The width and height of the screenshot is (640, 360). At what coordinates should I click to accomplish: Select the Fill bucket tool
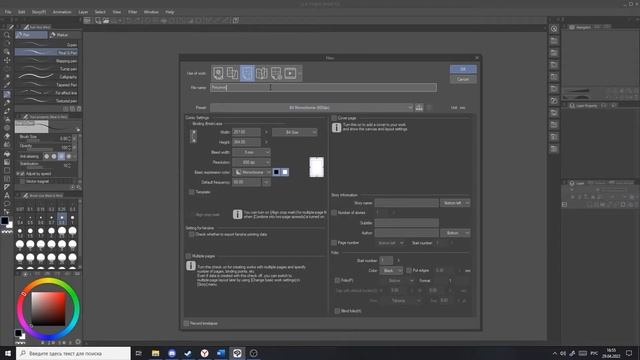pos(7,154)
